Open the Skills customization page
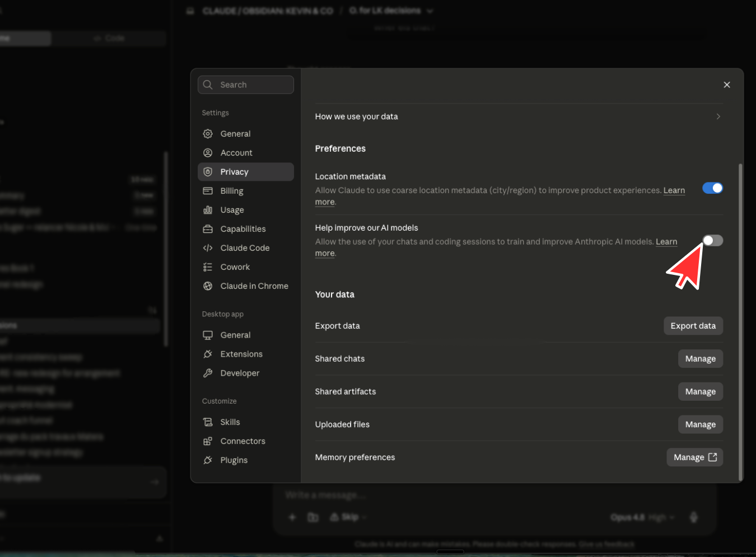The image size is (756, 557). tap(245, 422)
